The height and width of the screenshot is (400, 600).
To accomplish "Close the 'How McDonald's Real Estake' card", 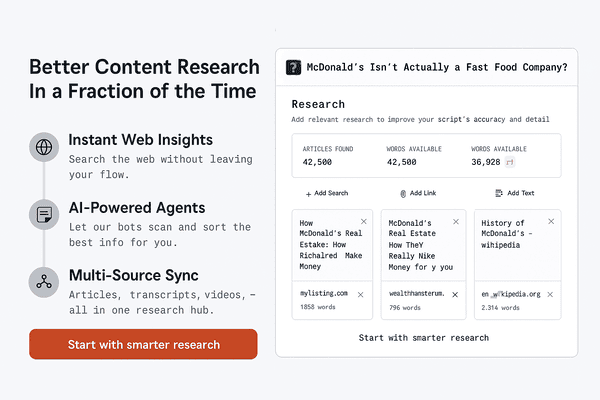I will (363, 221).
